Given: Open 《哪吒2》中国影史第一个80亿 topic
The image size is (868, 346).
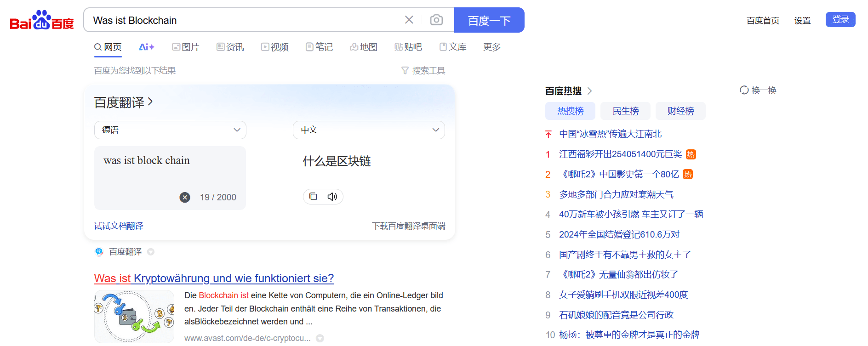Looking at the screenshot, I should pyautogui.click(x=619, y=174).
